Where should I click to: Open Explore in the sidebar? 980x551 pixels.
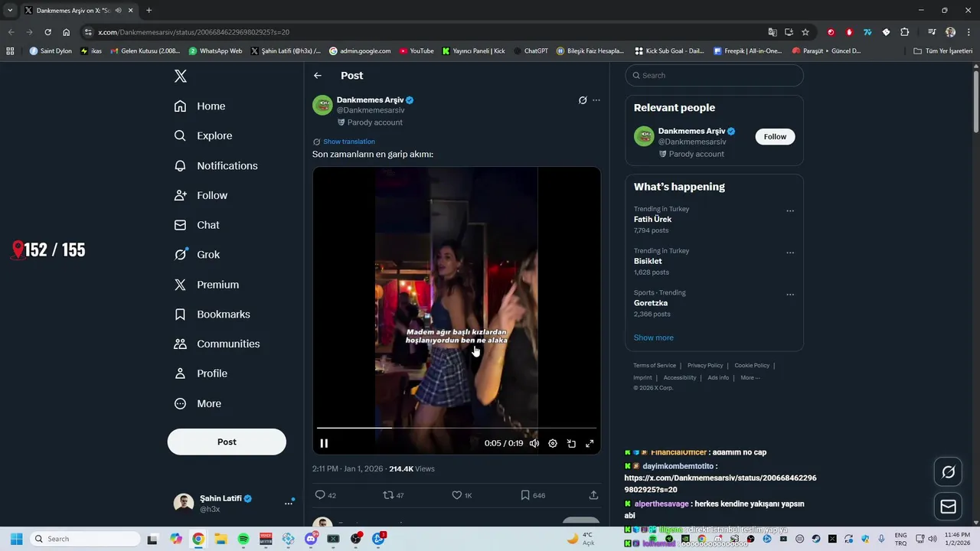coord(203,135)
